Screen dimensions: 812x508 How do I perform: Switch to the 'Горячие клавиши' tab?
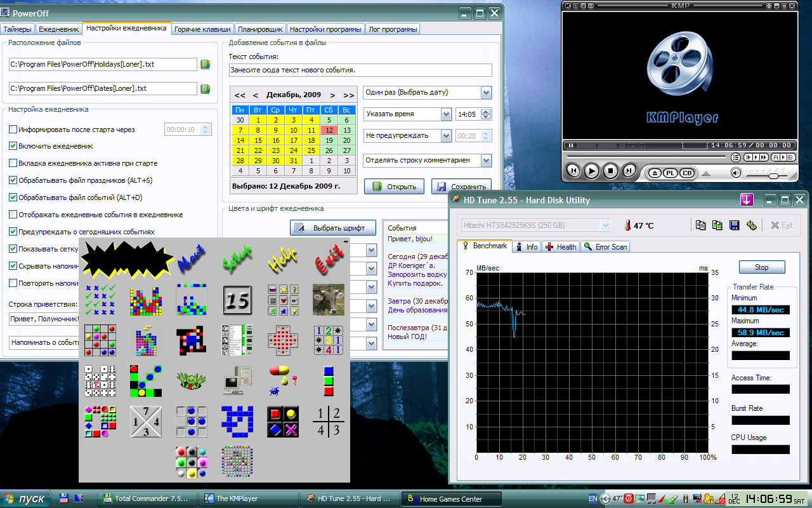(202, 29)
